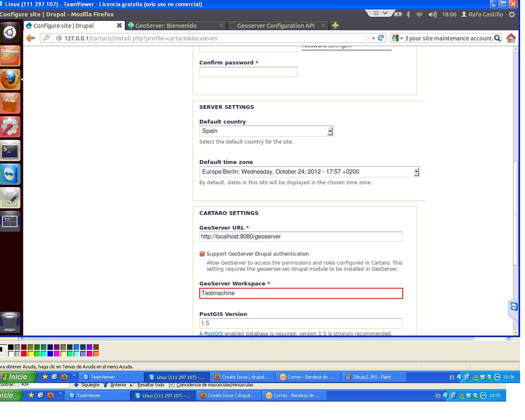This screenshot has height=420, width=525.
Task: Open the text editor dock icon
Action: (x=10, y=198)
